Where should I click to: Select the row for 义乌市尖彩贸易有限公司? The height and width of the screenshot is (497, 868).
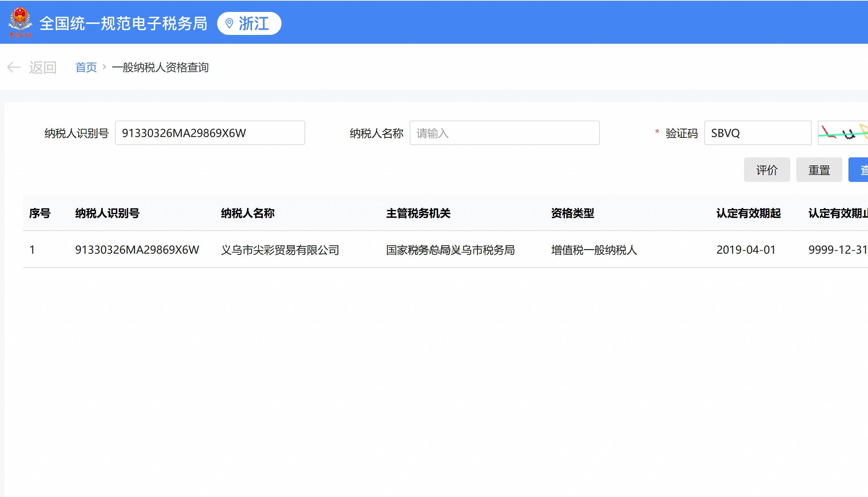click(x=280, y=250)
